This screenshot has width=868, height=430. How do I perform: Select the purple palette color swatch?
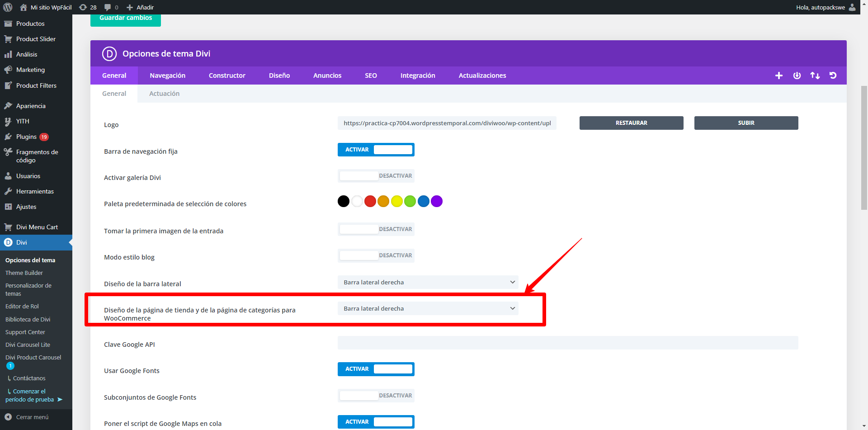[437, 201]
